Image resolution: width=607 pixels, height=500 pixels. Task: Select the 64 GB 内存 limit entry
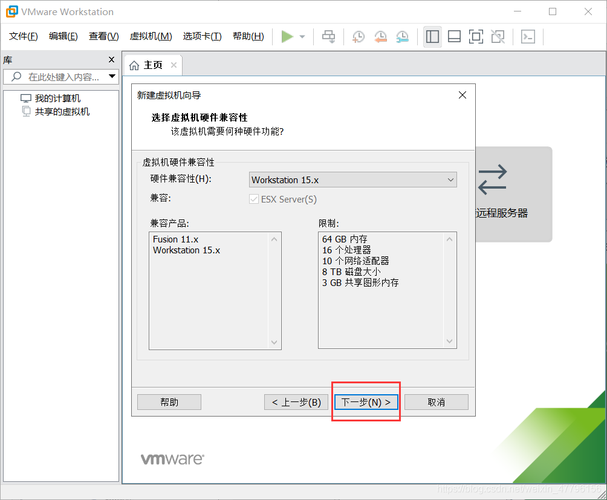click(x=345, y=239)
